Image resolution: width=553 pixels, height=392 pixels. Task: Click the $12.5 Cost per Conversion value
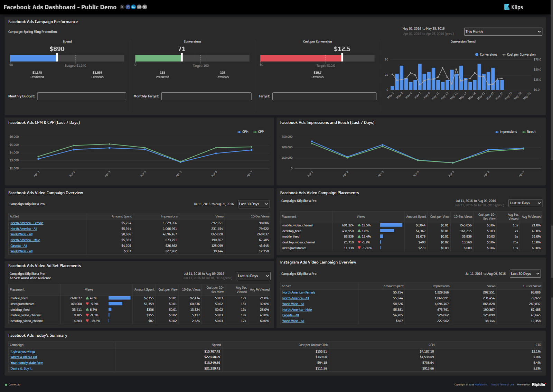point(342,49)
